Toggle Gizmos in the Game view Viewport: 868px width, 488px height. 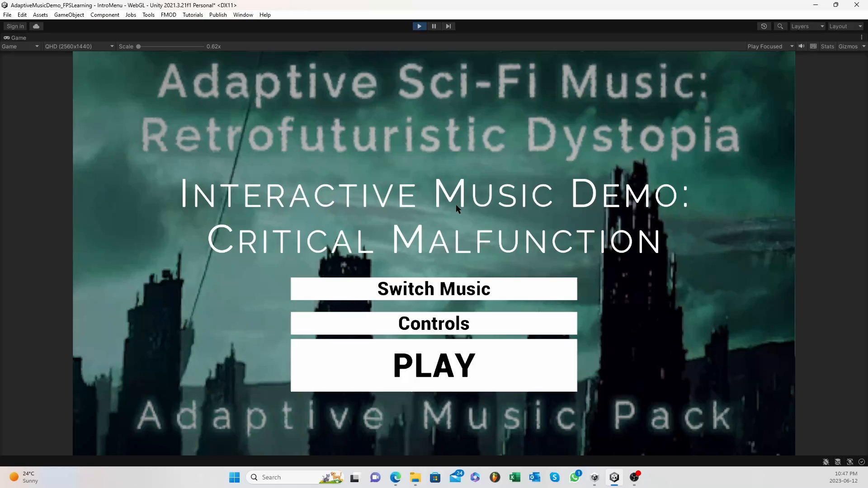[x=848, y=46]
